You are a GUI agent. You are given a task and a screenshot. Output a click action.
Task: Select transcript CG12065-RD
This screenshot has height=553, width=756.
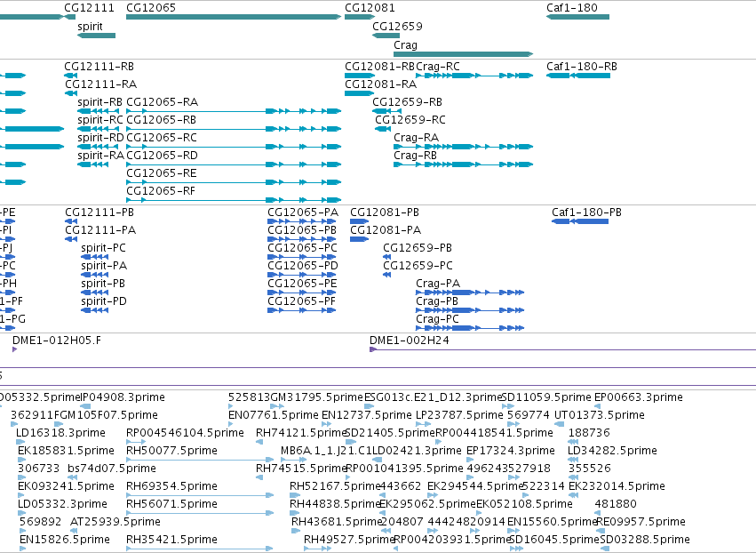pos(162,156)
